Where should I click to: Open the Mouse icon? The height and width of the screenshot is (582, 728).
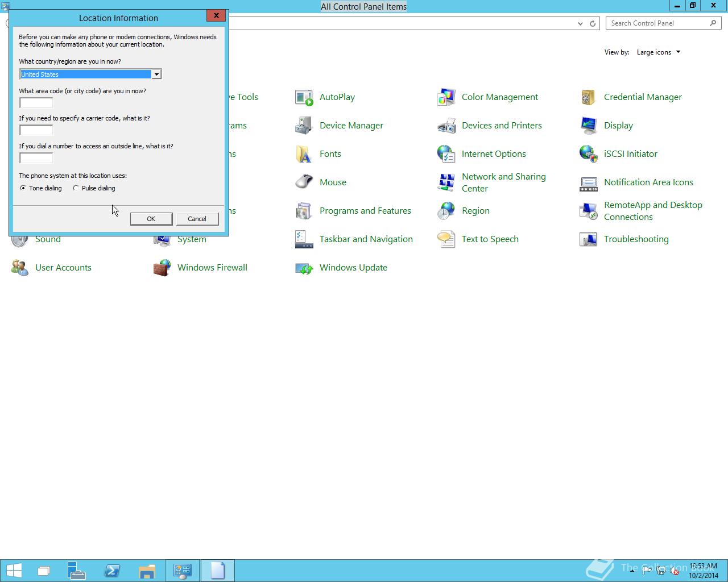[304, 182]
